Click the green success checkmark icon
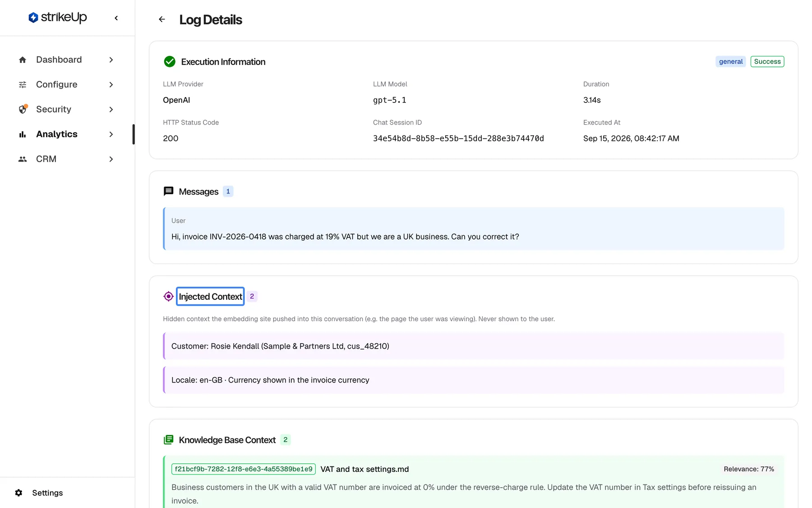Image resolution: width=812 pixels, height=508 pixels. tap(170, 61)
